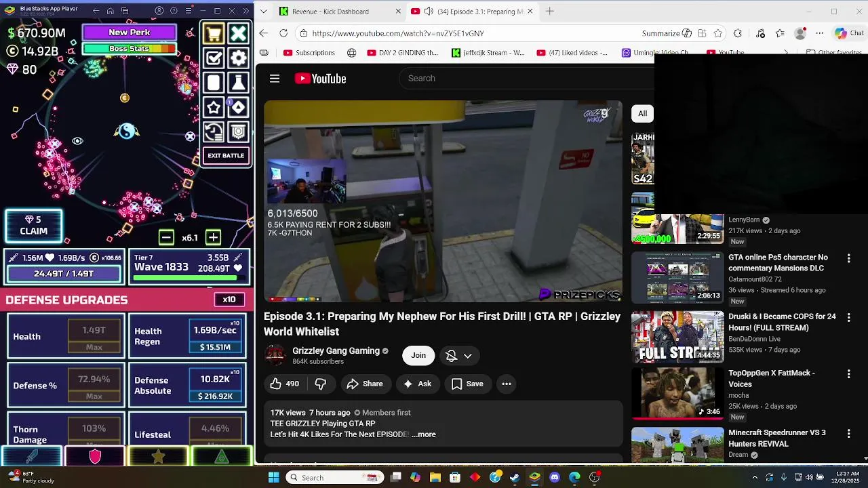Image resolution: width=868 pixels, height=488 pixels.
Task: Open the history clock coins icon
Action: 214,131
